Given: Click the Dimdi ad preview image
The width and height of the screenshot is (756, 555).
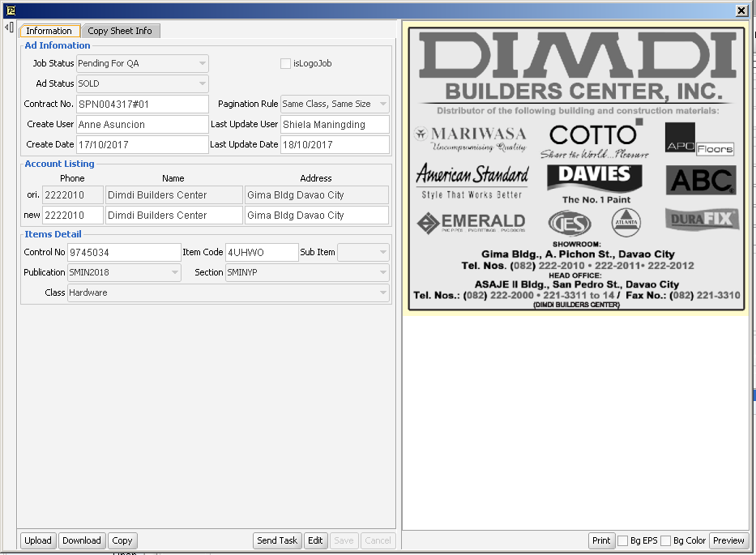Looking at the screenshot, I should click(x=576, y=169).
